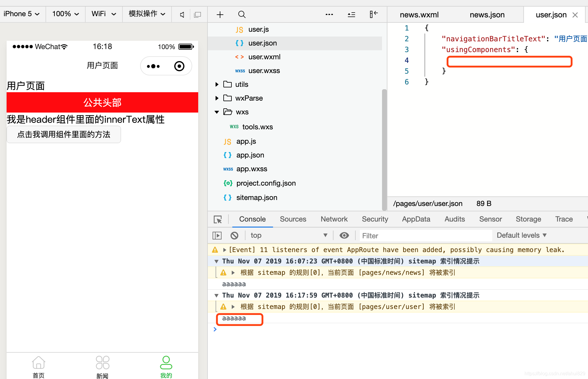Click the 点击我调用组件里面的方法 button
The image size is (588, 379).
63,134
